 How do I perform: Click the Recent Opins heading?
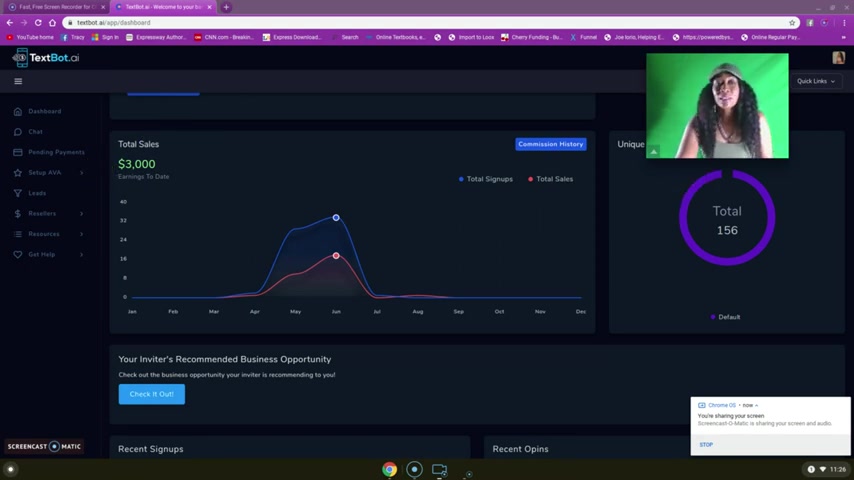[x=521, y=449]
